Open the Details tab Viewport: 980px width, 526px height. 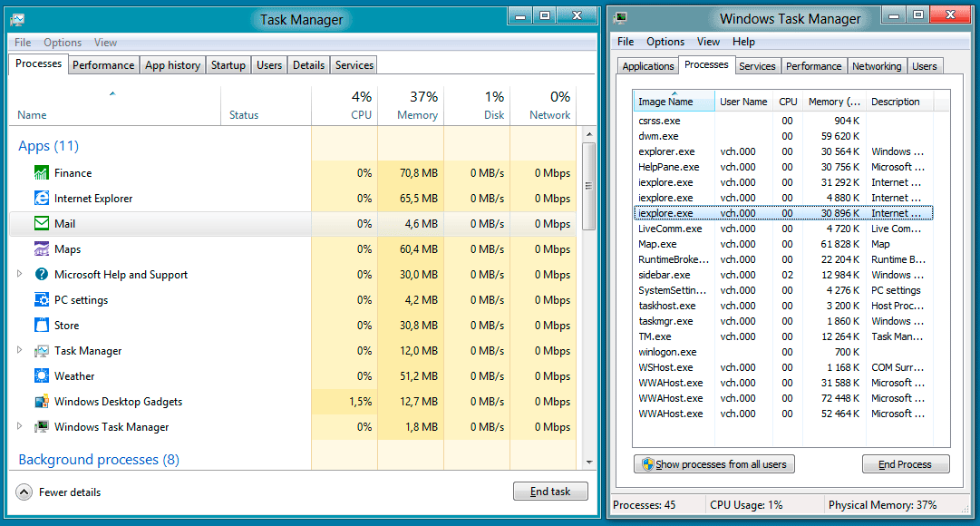pyautogui.click(x=309, y=65)
